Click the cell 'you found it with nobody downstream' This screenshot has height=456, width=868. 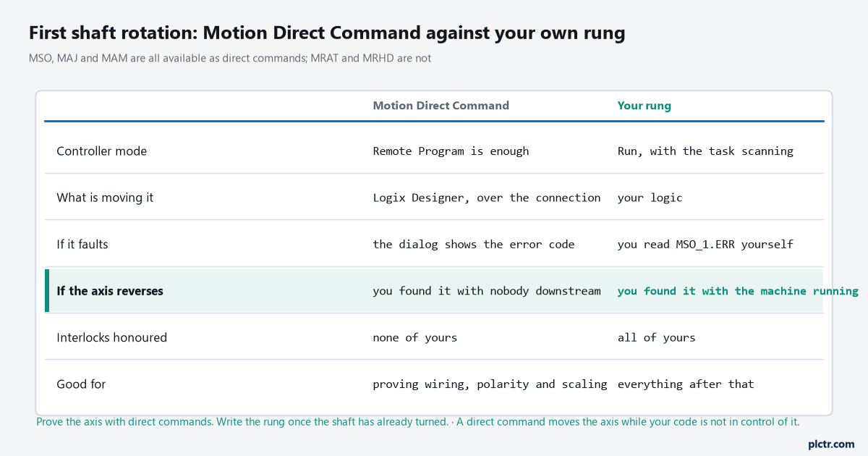(x=487, y=291)
